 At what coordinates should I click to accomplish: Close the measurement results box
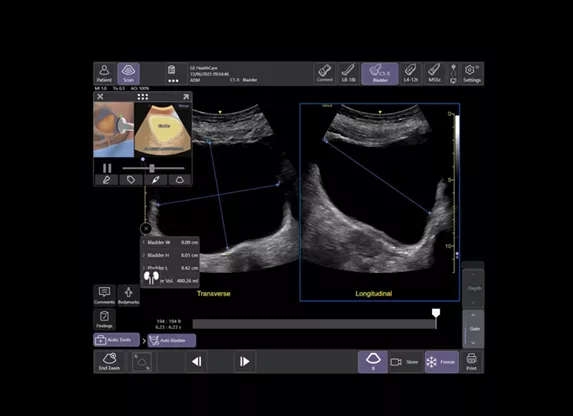click(x=146, y=229)
